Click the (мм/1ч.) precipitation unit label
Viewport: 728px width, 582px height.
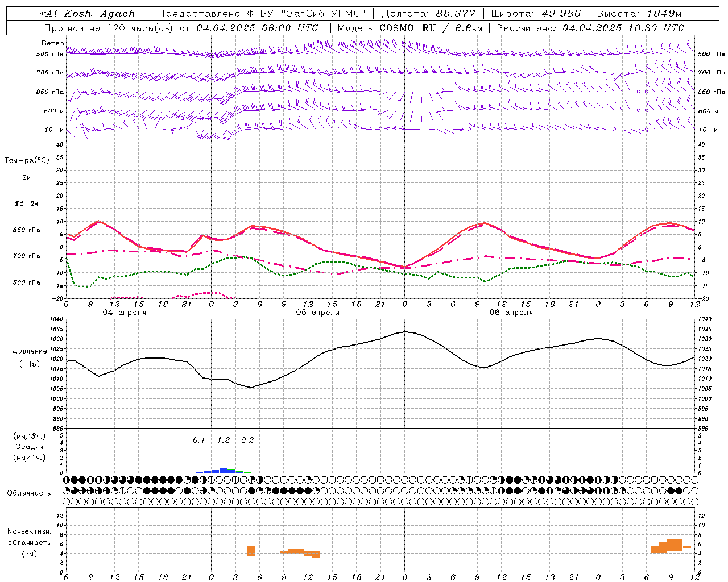pyautogui.click(x=30, y=458)
